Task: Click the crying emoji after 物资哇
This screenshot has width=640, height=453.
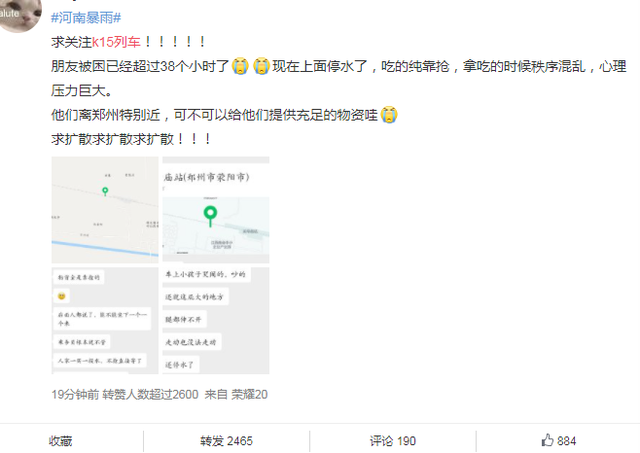Action: [x=389, y=115]
